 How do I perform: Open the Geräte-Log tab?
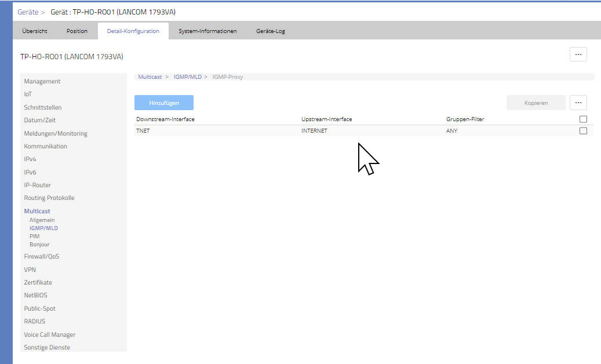coord(271,31)
